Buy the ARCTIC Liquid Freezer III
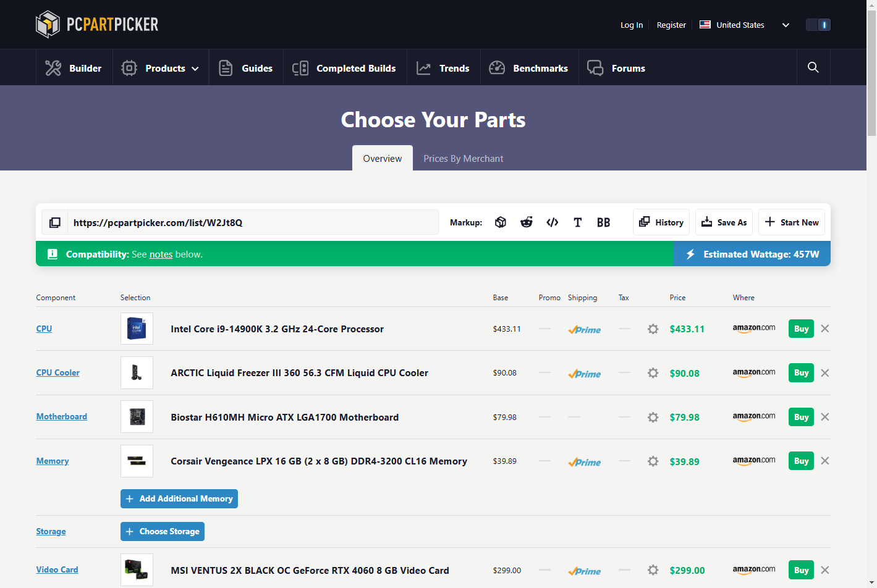The width and height of the screenshot is (877, 588). point(801,372)
